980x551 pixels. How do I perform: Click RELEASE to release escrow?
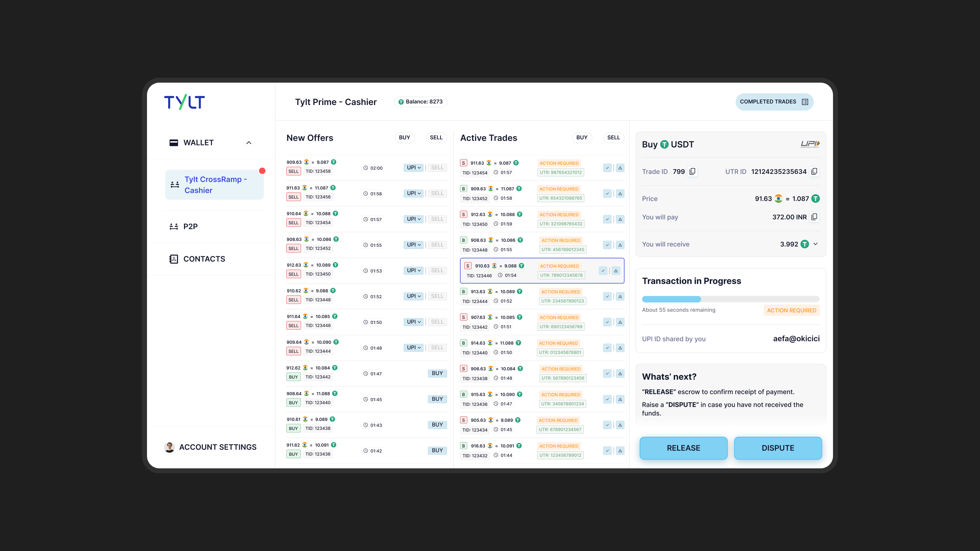pos(683,448)
